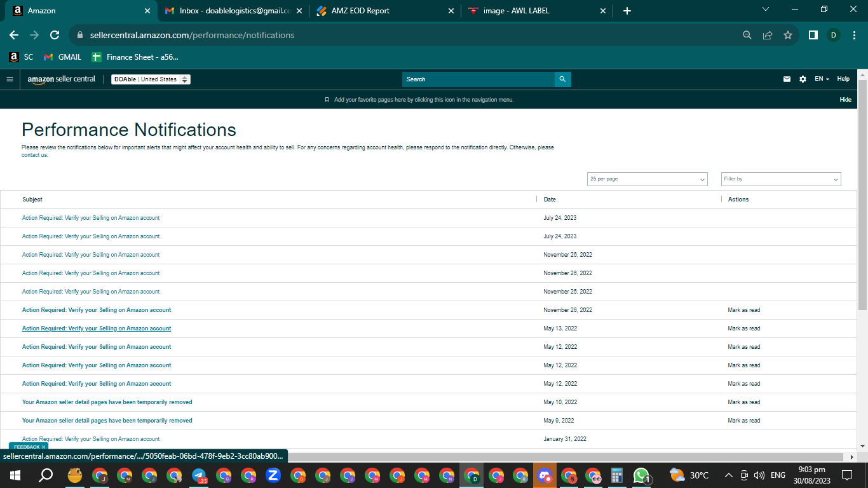Open the mail envelope icon in header

787,79
